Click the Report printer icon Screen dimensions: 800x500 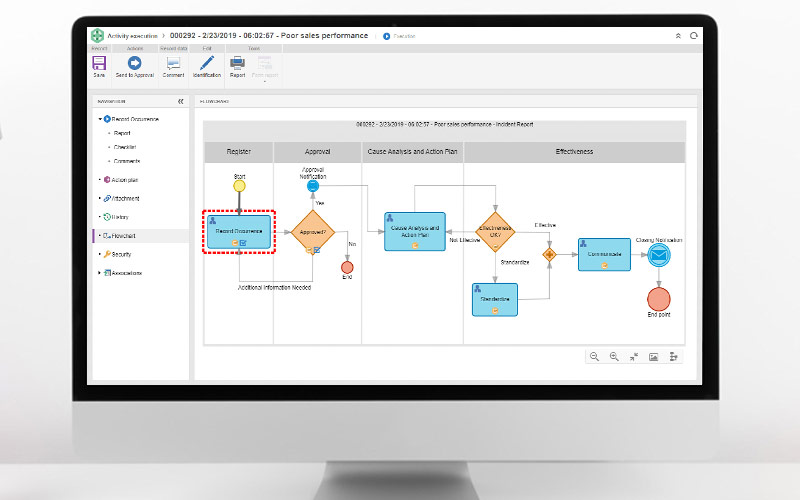click(238, 63)
